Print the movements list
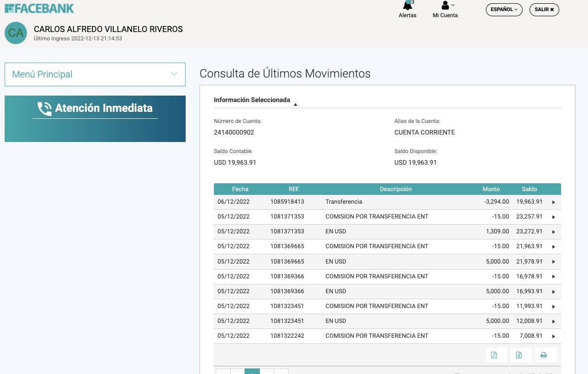Image resolution: width=588 pixels, height=374 pixels. tap(543, 355)
